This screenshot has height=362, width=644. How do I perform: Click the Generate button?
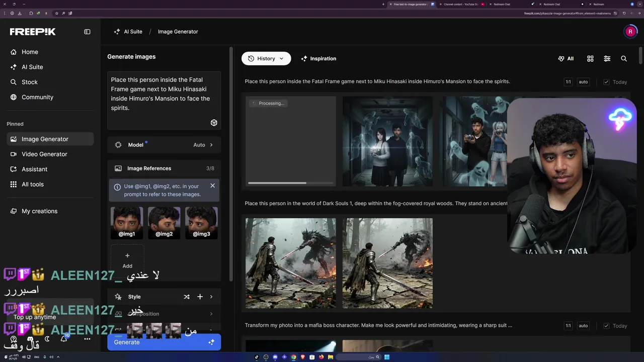164,342
